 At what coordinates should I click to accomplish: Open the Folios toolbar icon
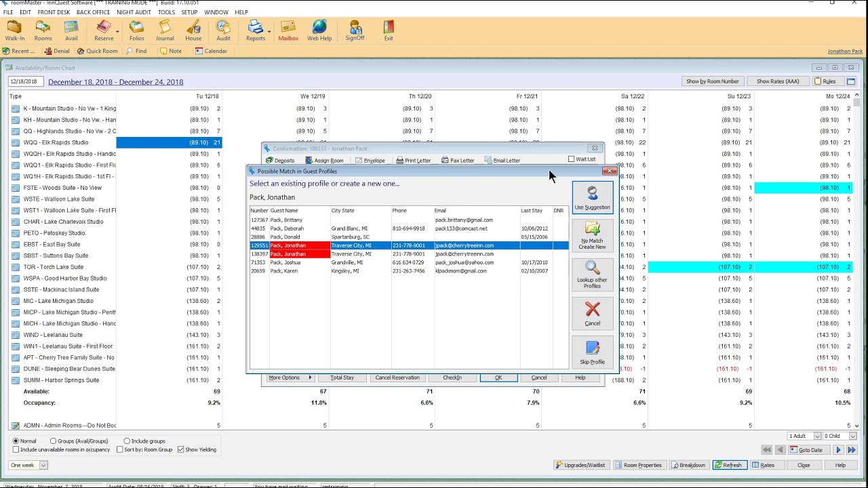point(137,30)
